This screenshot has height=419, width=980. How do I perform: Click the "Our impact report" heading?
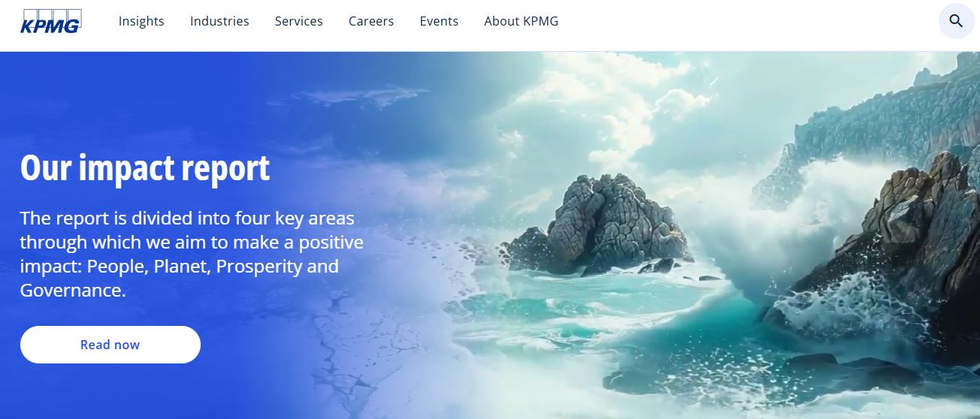(x=145, y=168)
